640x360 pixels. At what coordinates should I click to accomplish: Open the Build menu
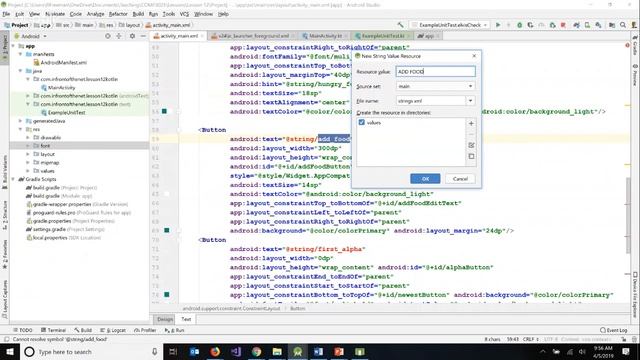tap(138, 14)
